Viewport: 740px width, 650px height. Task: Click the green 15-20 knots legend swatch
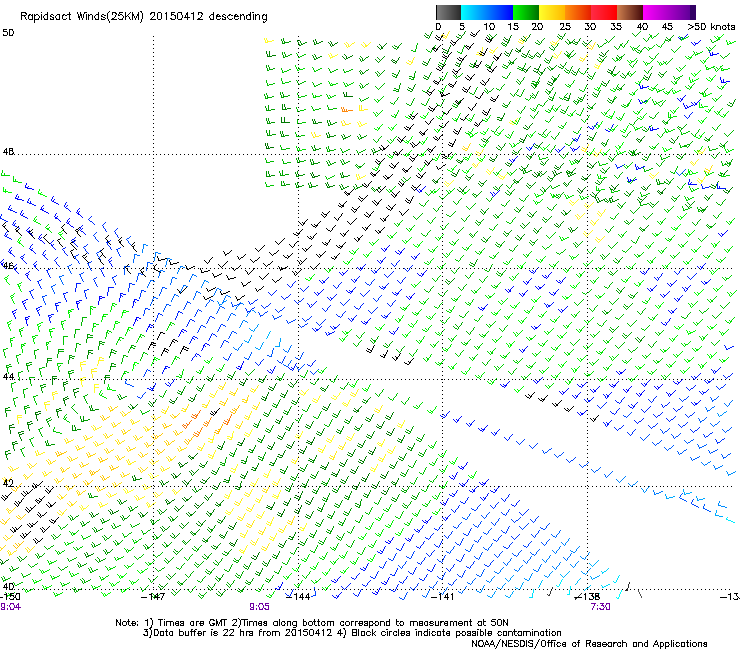[526, 12]
